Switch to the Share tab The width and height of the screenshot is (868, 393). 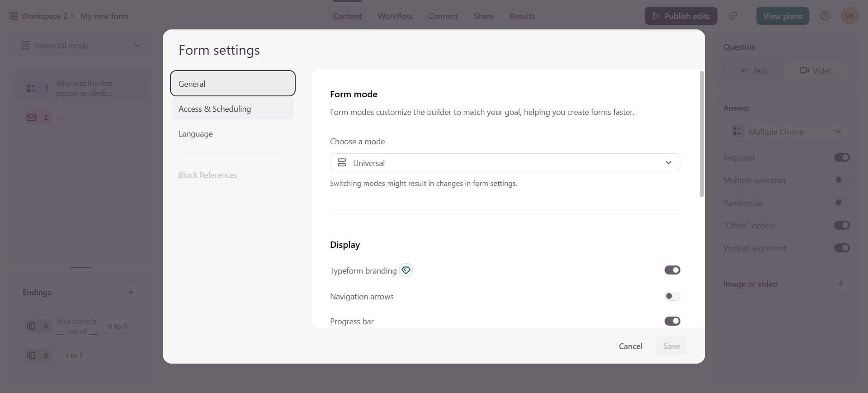[x=484, y=16]
